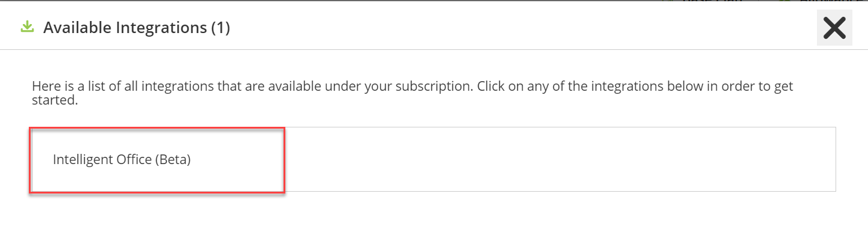Dismiss dialog with the X icon
Image resolution: width=868 pixels, height=238 pixels.
(x=834, y=28)
